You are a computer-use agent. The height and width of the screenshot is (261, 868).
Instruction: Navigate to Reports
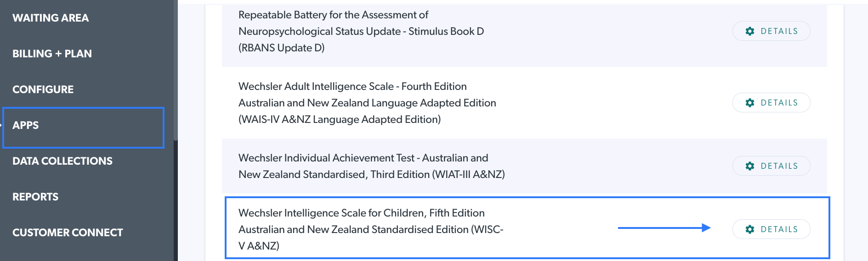pyautogui.click(x=35, y=197)
